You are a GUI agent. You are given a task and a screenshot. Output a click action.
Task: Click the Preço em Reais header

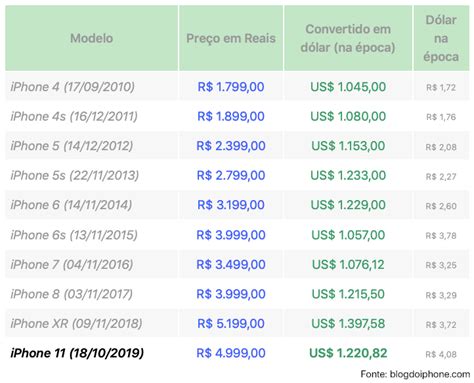[x=231, y=38]
